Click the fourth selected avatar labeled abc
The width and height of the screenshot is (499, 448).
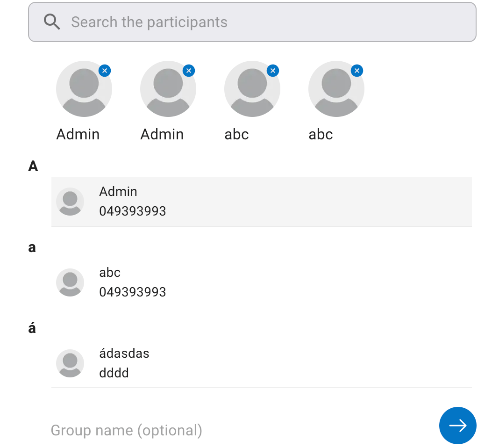[336, 89]
